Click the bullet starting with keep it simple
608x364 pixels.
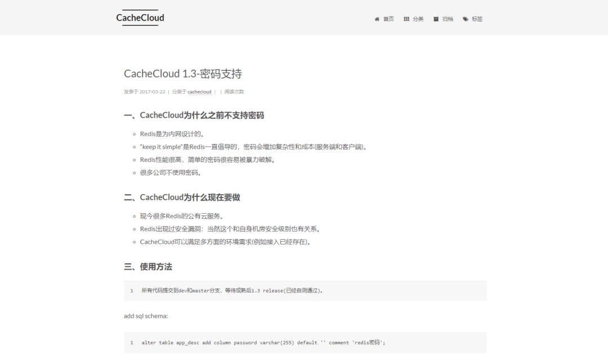coord(253,147)
